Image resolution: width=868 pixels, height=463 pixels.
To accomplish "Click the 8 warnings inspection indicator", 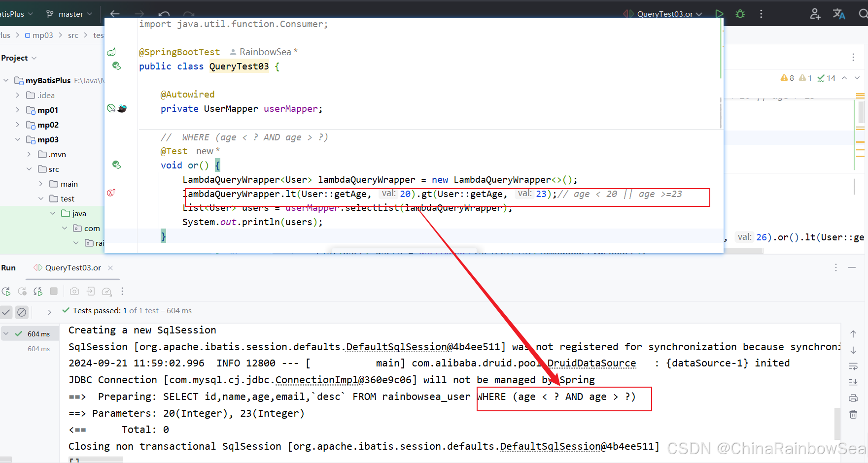I will coord(787,78).
